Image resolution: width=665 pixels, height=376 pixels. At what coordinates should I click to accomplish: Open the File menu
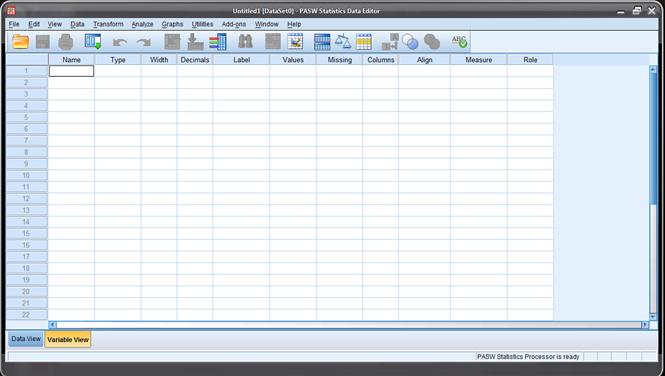(14, 24)
